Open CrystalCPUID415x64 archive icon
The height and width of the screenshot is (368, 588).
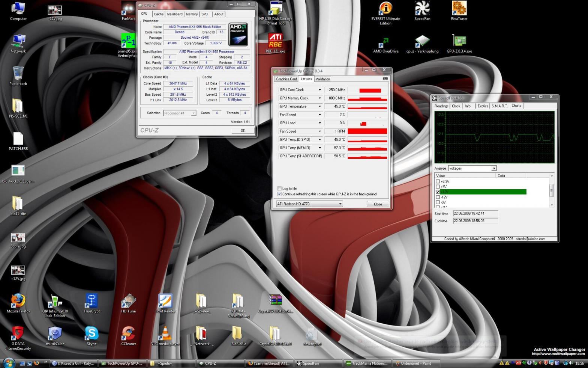coord(275,303)
